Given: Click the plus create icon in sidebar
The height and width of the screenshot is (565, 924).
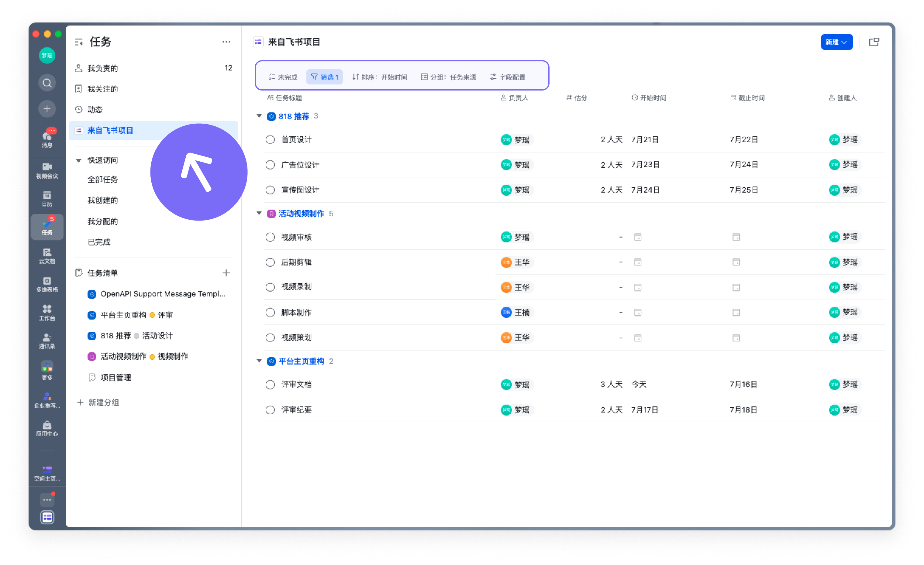Looking at the screenshot, I should pos(47,109).
